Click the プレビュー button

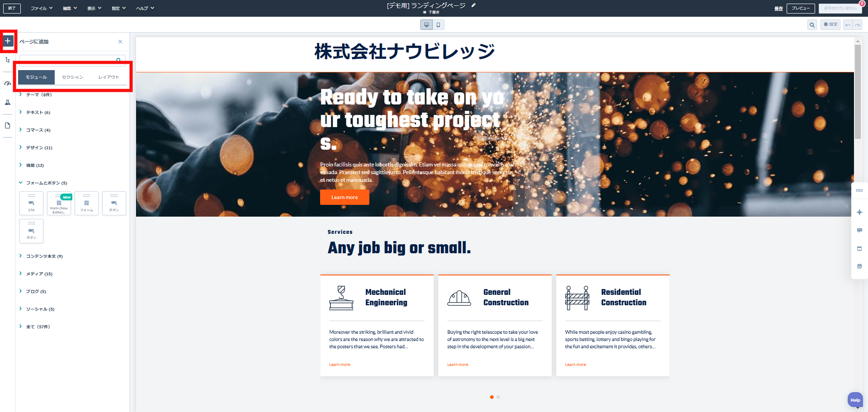tap(800, 8)
